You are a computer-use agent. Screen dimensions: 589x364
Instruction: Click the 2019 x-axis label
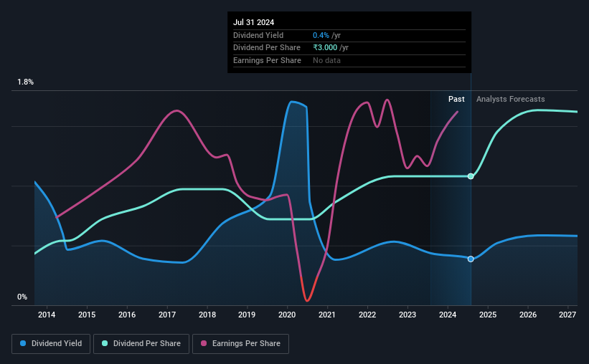coord(247,315)
